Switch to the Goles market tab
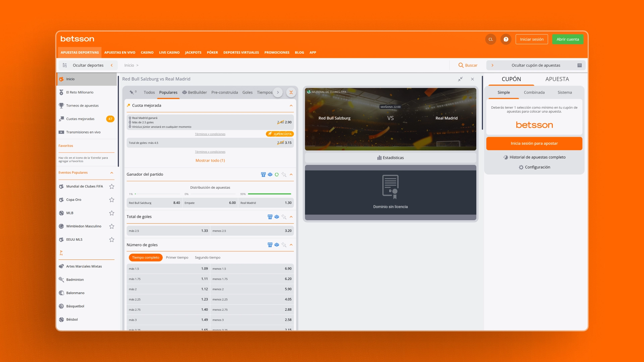Viewport: 644px width, 362px height. pyautogui.click(x=248, y=93)
